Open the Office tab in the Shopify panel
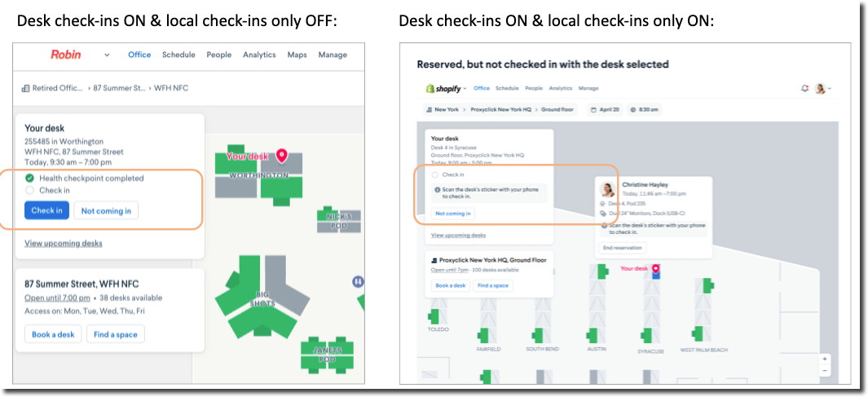 (x=482, y=88)
